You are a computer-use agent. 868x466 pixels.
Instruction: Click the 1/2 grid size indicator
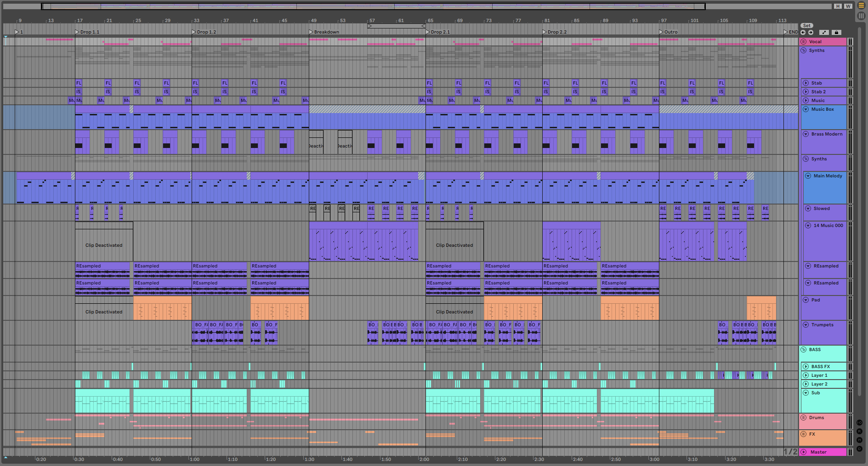tap(790, 452)
